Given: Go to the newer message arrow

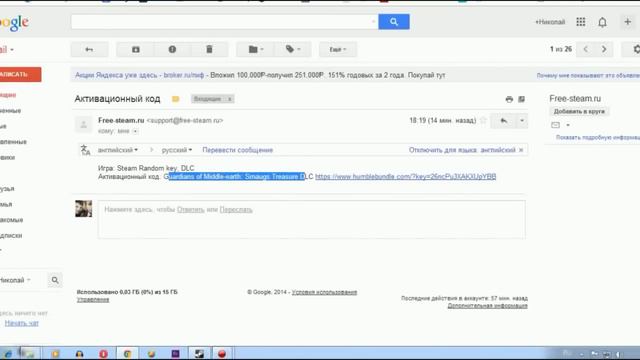Looking at the screenshot, I should 586,49.
